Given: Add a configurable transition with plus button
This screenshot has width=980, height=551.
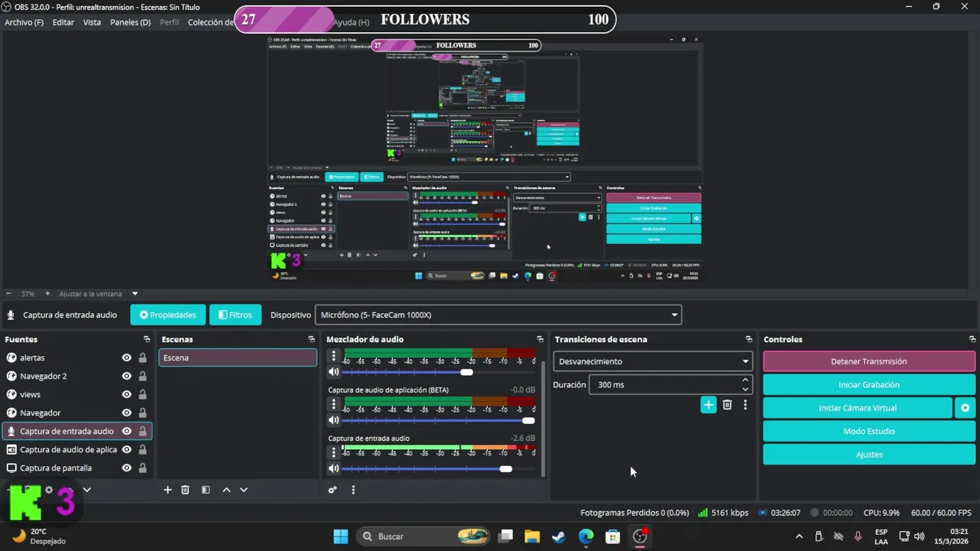Looking at the screenshot, I should click(x=708, y=405).
